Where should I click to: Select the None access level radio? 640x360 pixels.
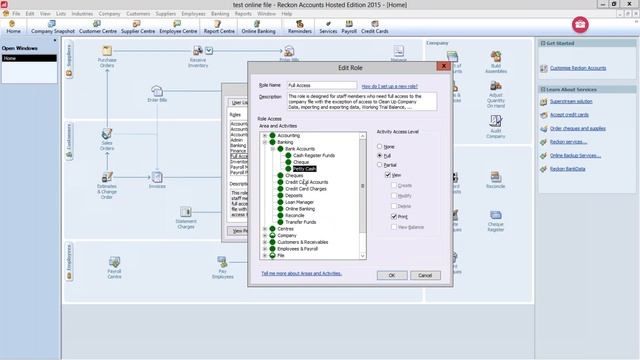click(x=380, y=146)
